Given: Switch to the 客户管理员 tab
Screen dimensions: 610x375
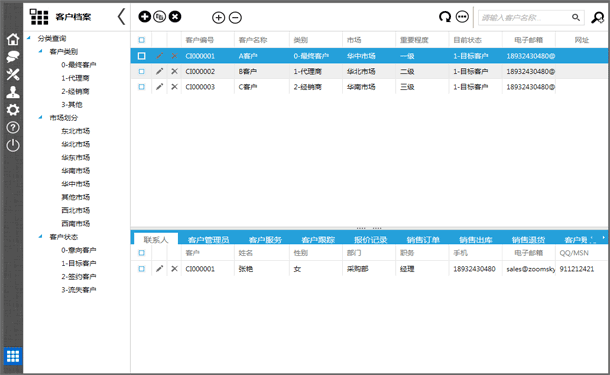Looking at the screenshot, I should click(209, 240).
